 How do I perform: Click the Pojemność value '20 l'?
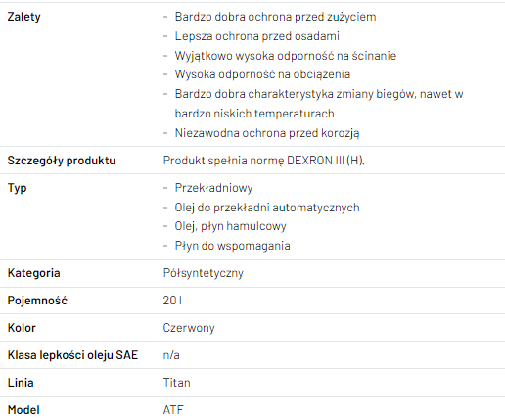172,301
